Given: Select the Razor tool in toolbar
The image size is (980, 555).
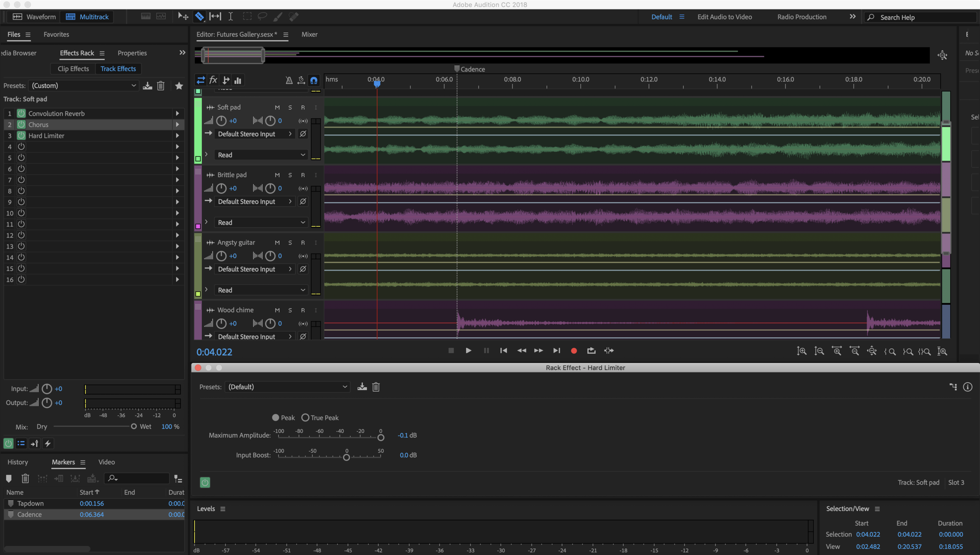Looking at the screenshot, I should (200, 16).
